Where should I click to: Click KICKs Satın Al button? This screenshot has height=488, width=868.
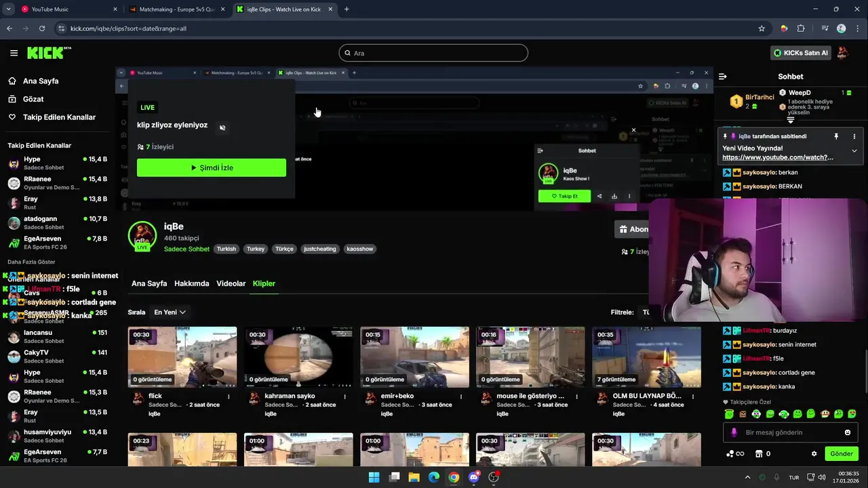pos(802,53)
